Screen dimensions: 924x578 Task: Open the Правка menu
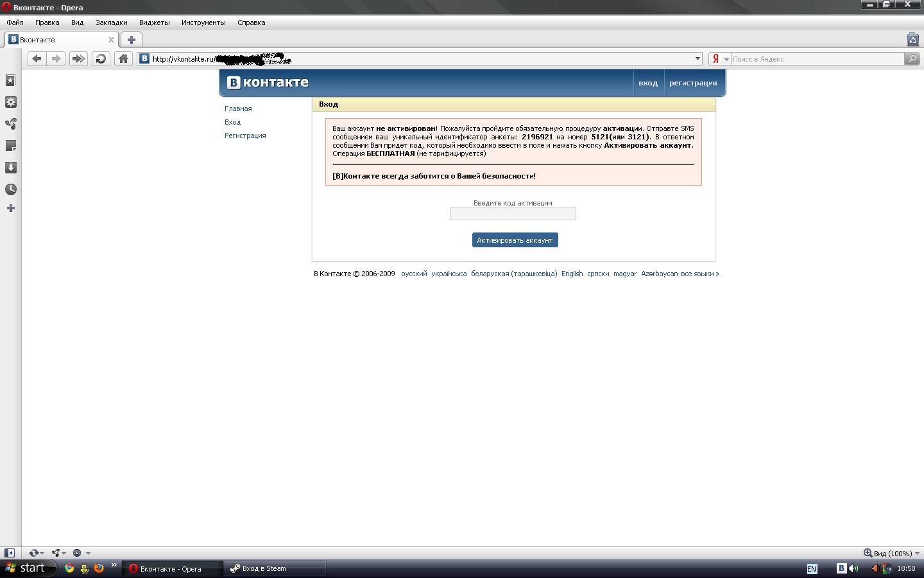tap(47, 22)
